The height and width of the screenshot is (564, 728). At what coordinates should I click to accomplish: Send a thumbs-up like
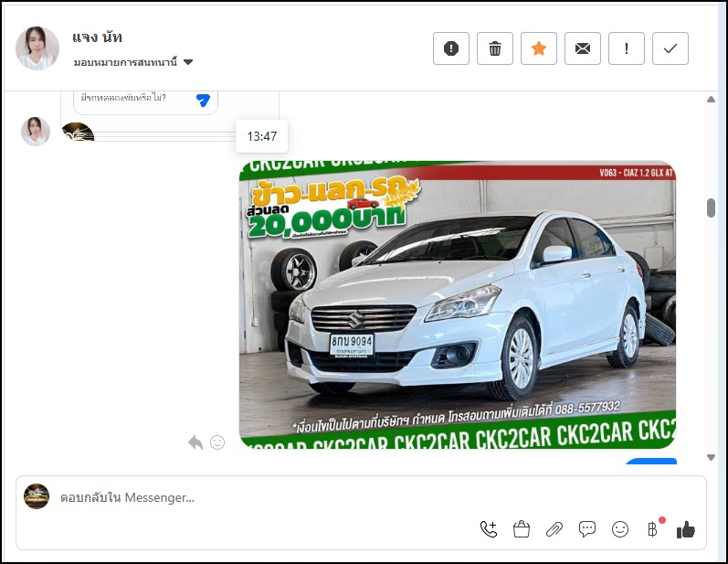coord(685,529)
